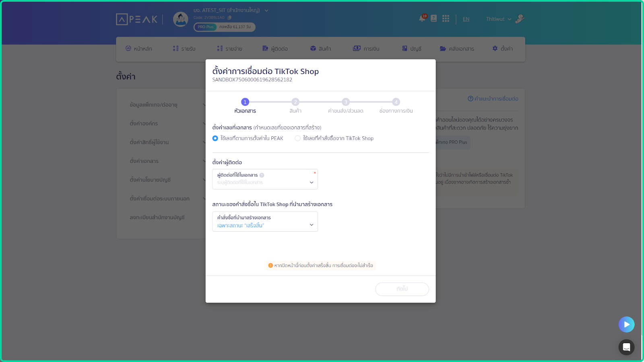This screenshot has width=644, height=362.
Task: Click the PEAK logo in the header
Action: click(137, 19)
